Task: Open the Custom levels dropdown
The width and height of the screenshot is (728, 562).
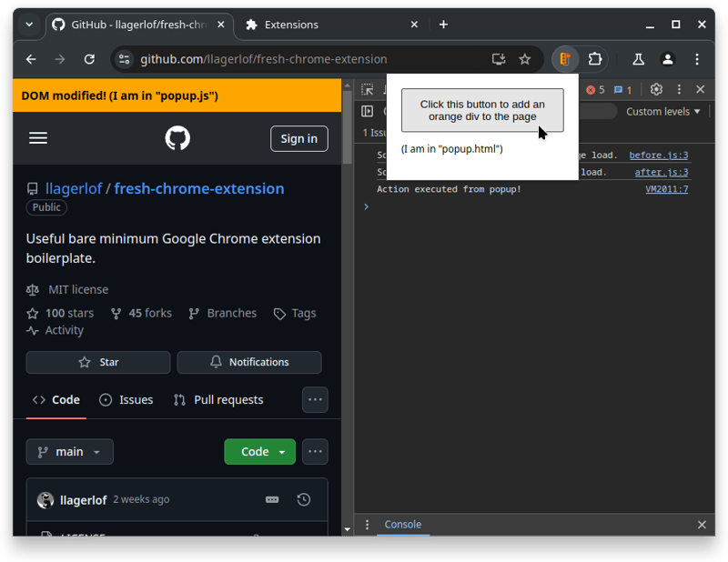Action: click(x=663, y=112)
